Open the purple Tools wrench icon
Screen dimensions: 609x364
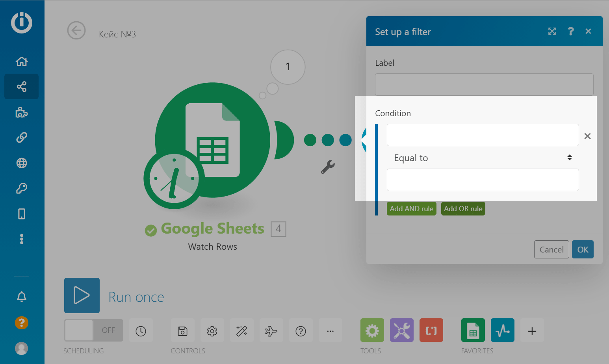point(402,330)
